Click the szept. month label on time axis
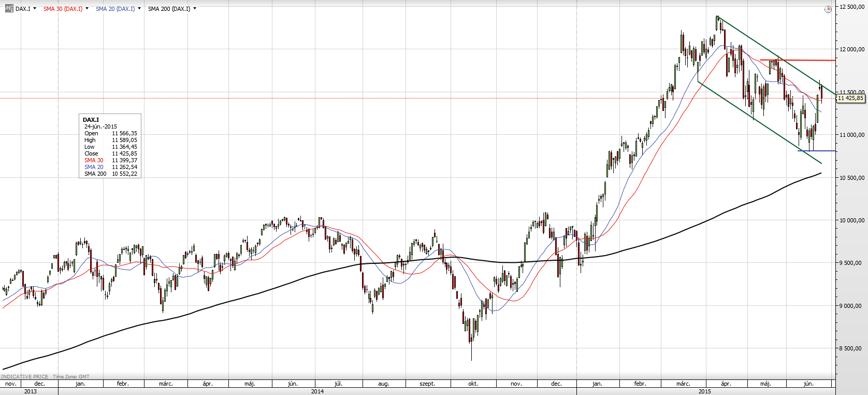Screen dimensions: 868x395 [427, 384]
